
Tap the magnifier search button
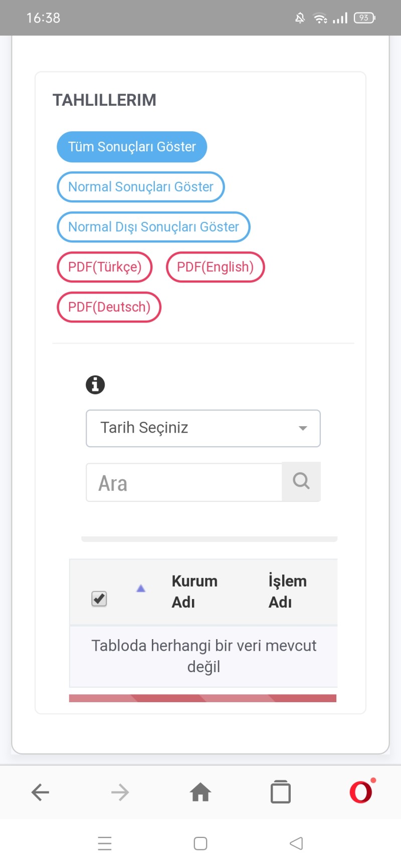tap(301, 481)
